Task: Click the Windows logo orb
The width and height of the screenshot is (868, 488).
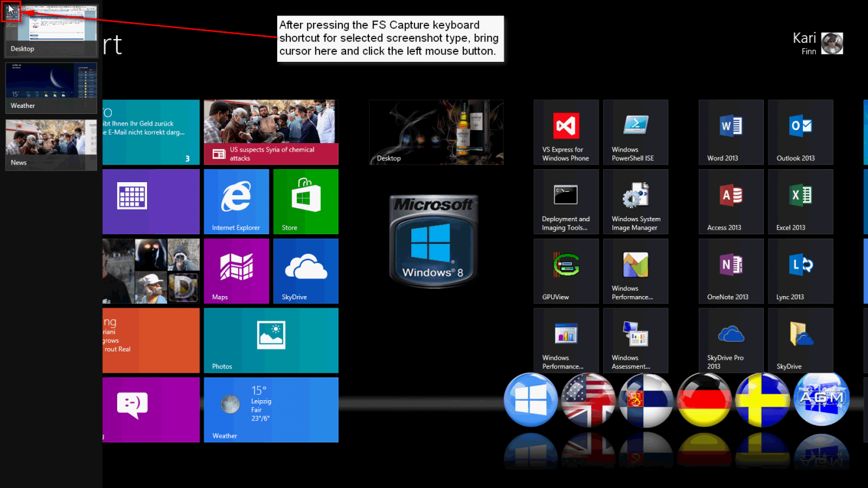Action: [531, 400]
